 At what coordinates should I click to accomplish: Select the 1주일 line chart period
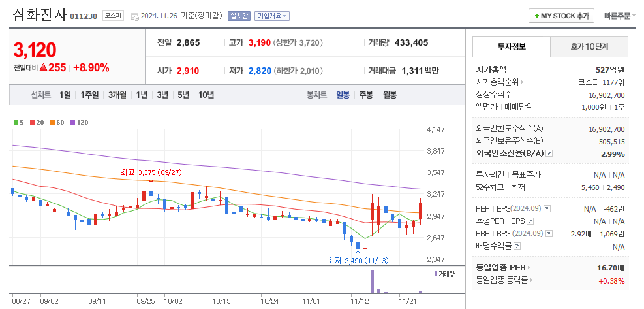click(x=89, y=95)
